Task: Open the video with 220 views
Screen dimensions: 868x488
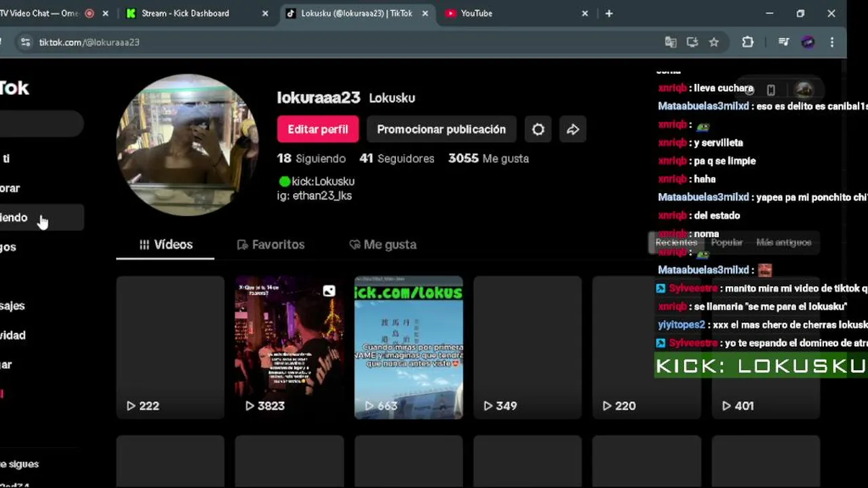Action: (x=647, y=347)
